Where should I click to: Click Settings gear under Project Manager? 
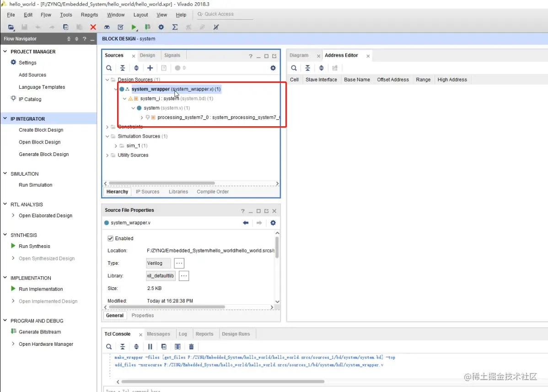point(13,62)
